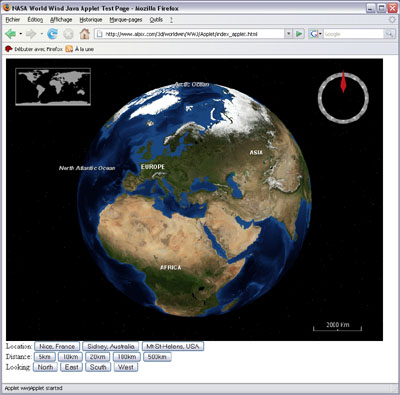The image size is (400, 395).
Task: Click the world overview mini-map
Action: coord(53,87)
